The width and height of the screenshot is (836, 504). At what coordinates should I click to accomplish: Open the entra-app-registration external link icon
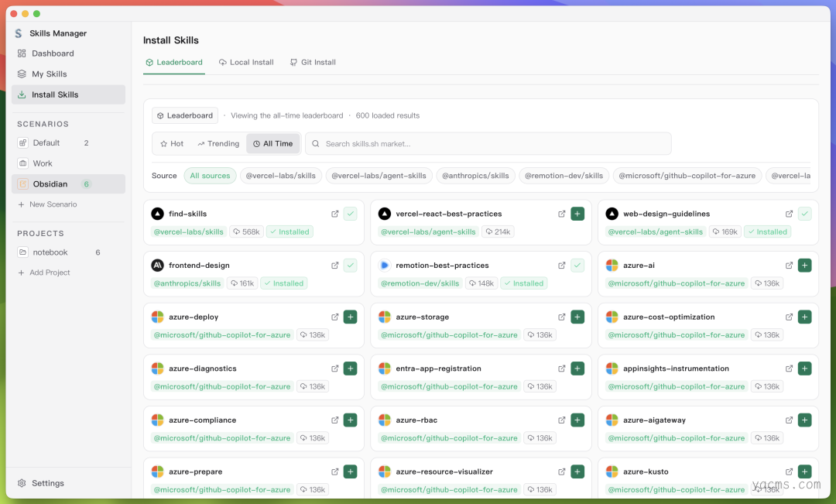pos(562,369)
